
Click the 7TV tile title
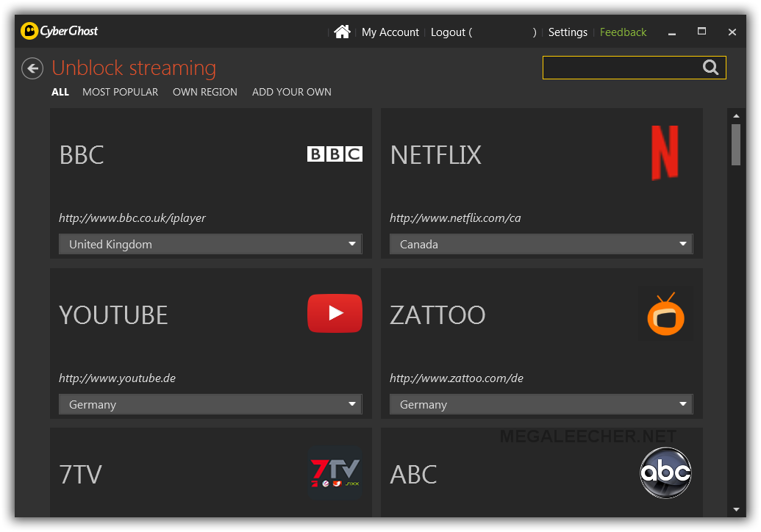81,475
